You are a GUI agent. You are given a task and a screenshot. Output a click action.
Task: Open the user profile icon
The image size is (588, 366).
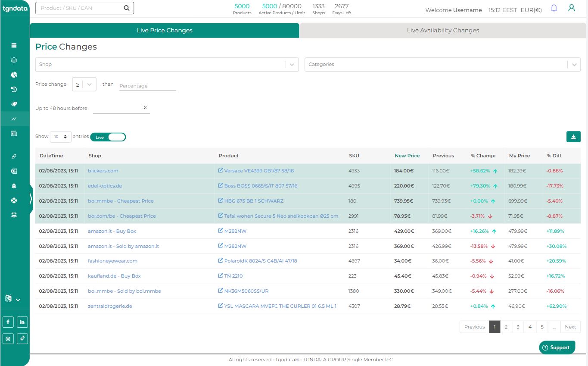572,8
